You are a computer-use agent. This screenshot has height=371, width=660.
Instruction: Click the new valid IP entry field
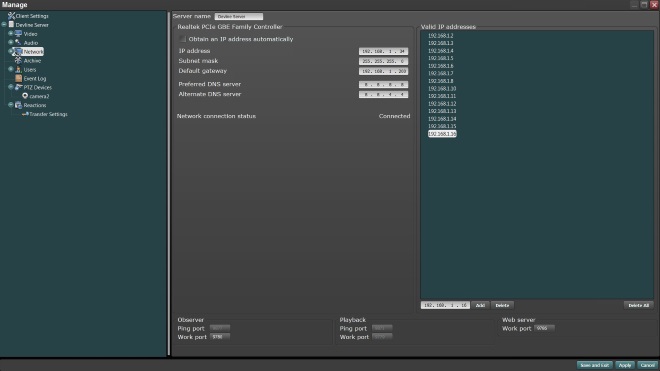coord(445,305)
